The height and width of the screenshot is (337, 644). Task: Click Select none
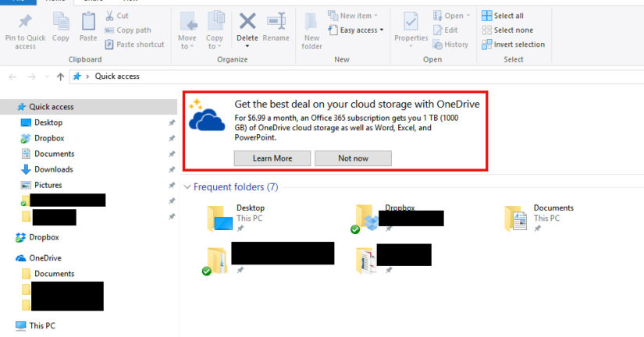click(x=507, y=30)
